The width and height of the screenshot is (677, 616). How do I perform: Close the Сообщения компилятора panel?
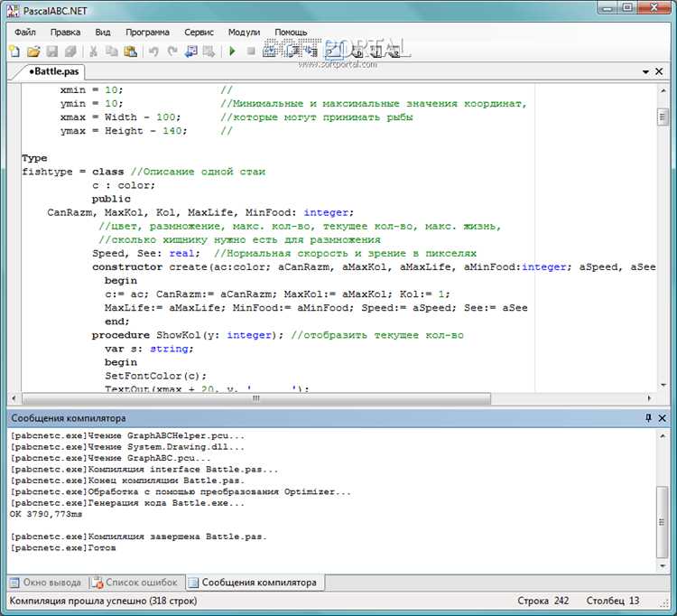[x=662, y=417]
